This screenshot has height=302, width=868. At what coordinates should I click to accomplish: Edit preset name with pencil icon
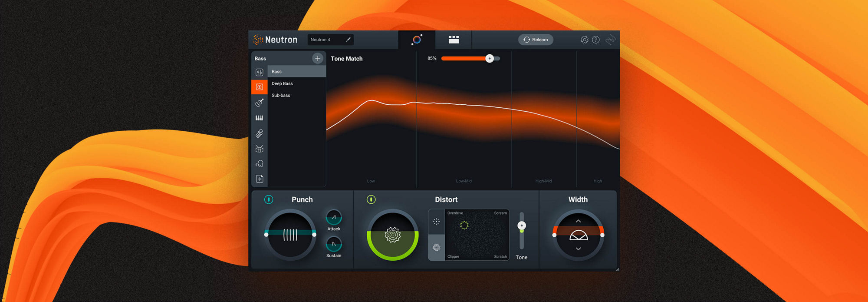point(348,40)
